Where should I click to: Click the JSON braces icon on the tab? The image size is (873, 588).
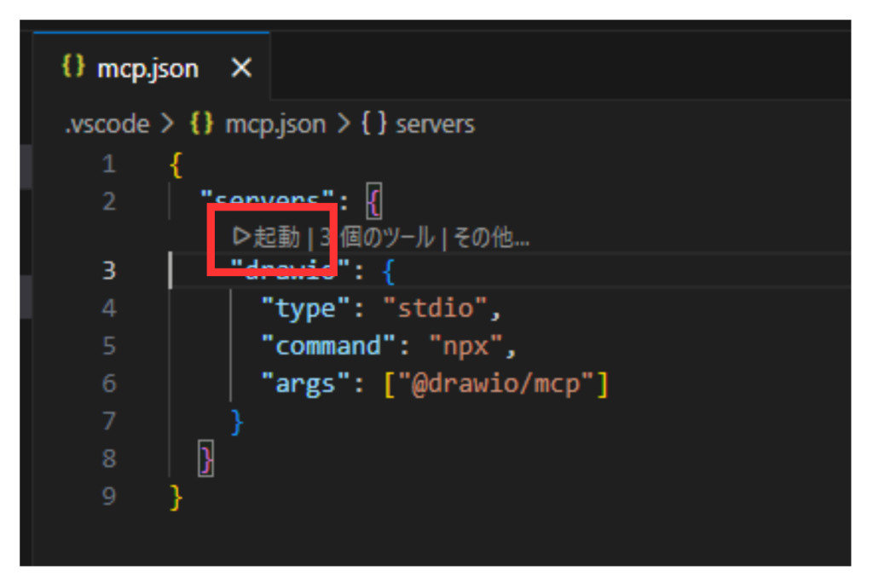point(73,68)
